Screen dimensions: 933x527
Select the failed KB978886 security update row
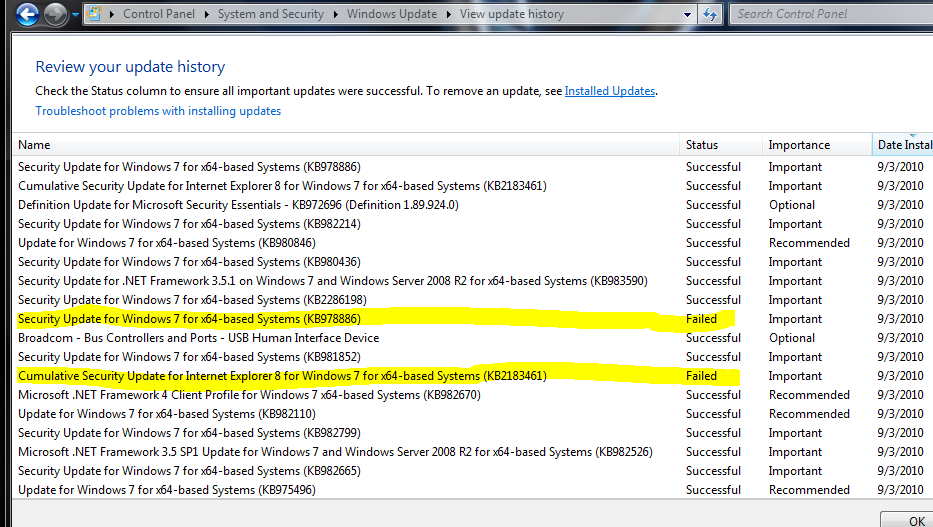click(189, 319)
